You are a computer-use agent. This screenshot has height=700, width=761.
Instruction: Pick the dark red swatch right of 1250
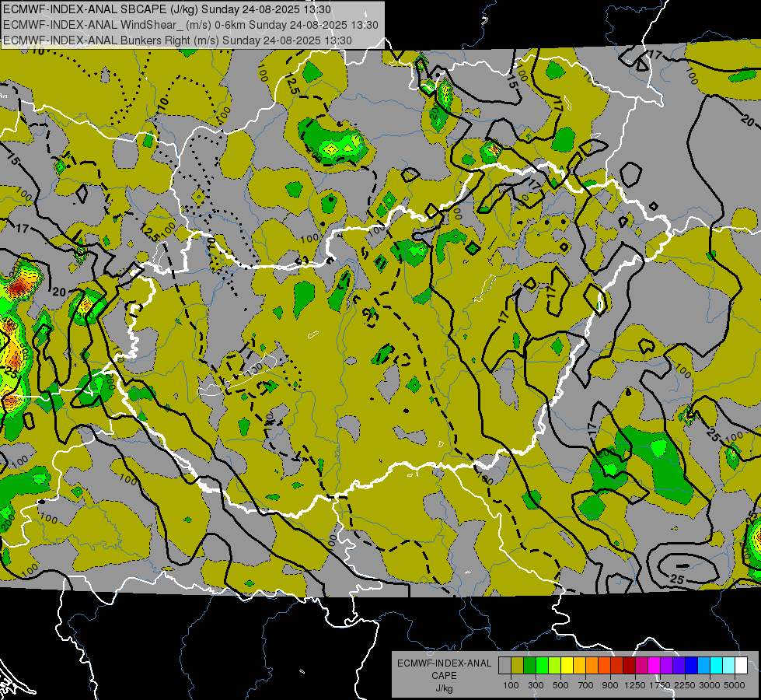coord(629,665)
